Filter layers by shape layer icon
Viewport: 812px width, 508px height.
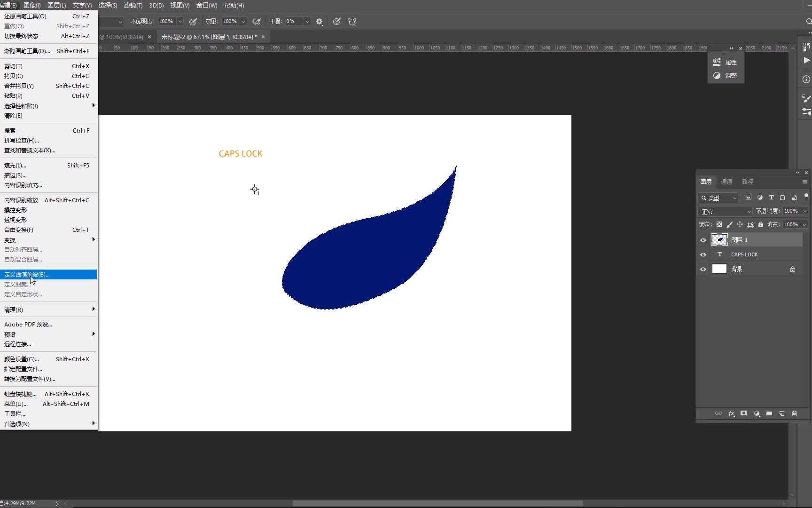click(x=782, y=198)
